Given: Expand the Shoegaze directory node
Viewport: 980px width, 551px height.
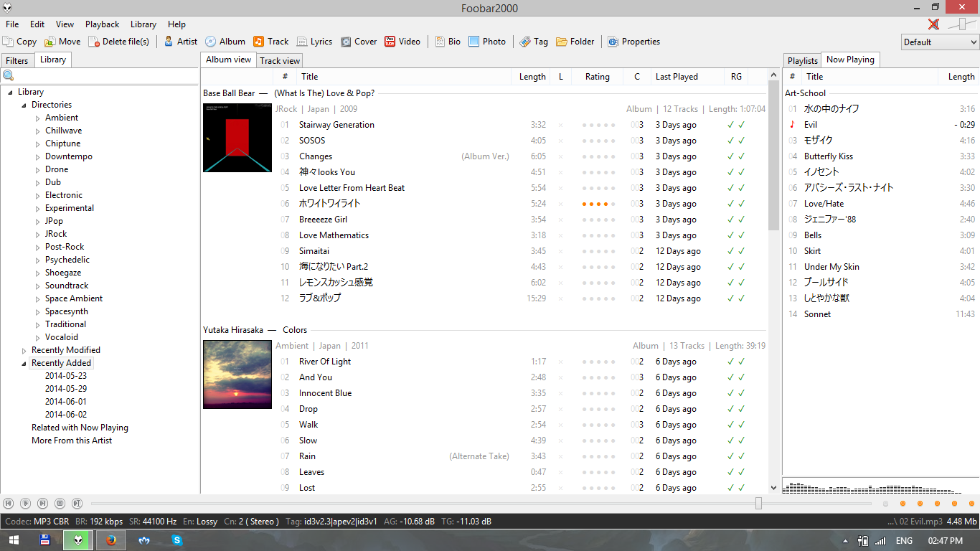Looking at the screenshot, I should pos(38,273).
